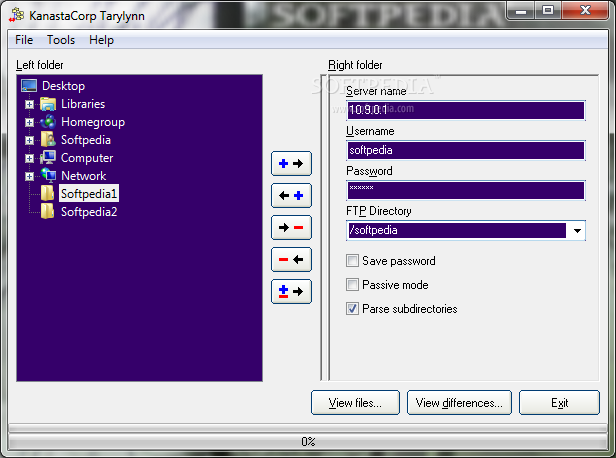Image resolution: width=616 pixels, height=458 pixels.
Task: Expand the Libraries tree node
Action: pos(29,104)
